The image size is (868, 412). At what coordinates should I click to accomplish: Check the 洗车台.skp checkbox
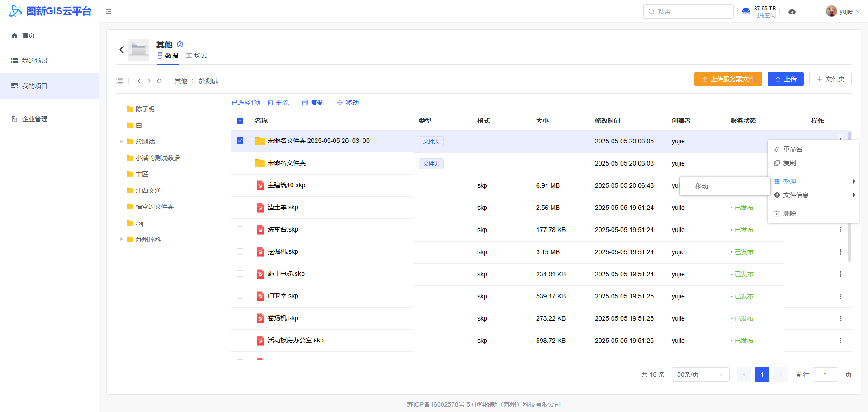coord(240,229)
